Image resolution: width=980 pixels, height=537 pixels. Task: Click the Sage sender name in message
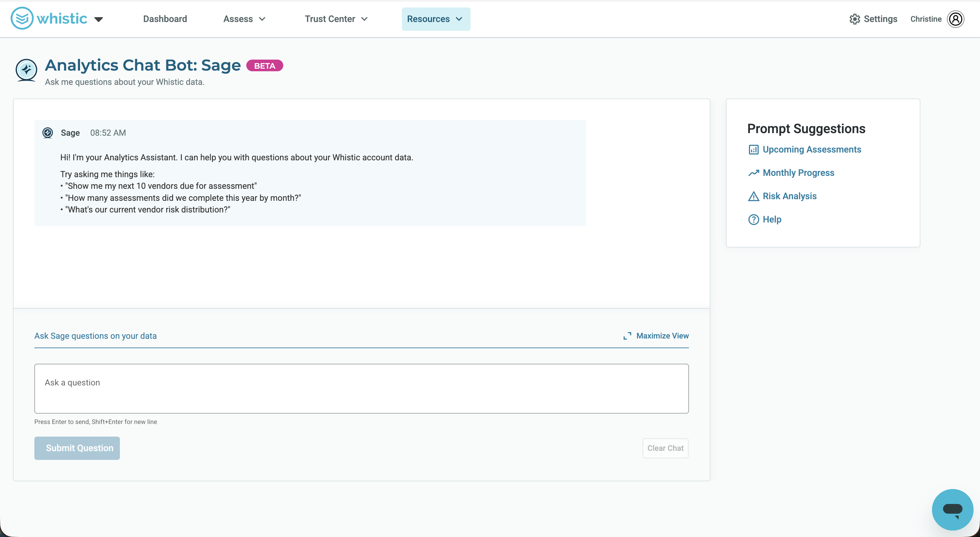pyautogui.click(x=70, y=133)
